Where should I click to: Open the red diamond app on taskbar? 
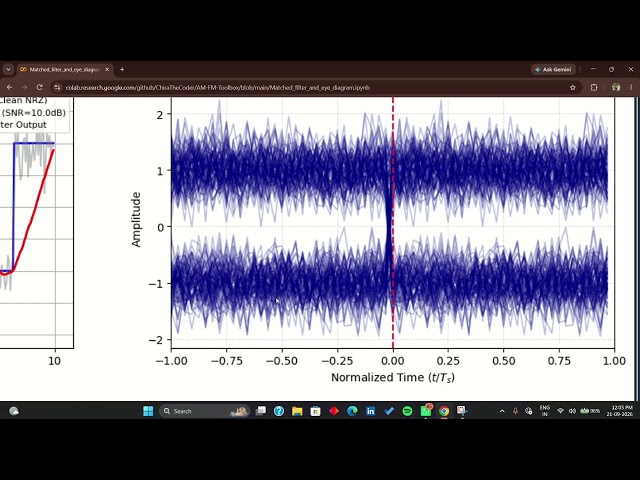(334, 411)
